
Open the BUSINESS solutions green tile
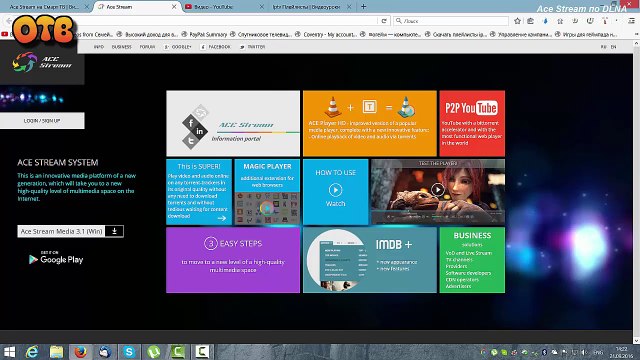coord(472,260)
